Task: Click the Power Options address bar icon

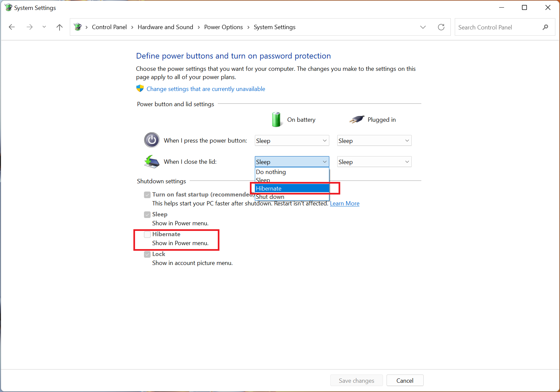Action: 78,27
